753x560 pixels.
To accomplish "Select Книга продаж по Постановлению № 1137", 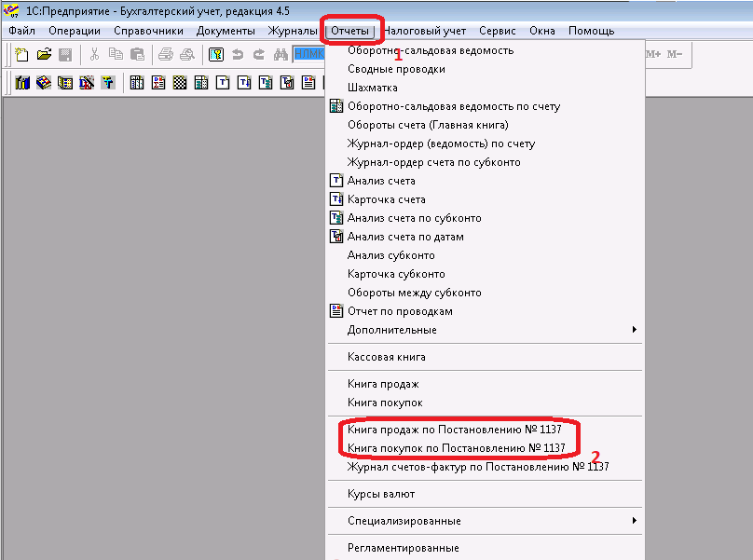I will [485, 430].
